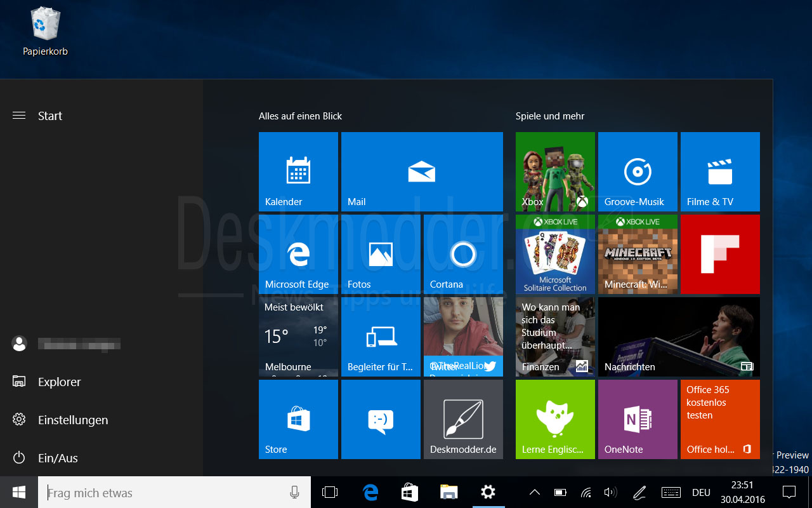The image size is (812, 508).
Task: Open the red Flipboard tile
Action: coord(720,254)
